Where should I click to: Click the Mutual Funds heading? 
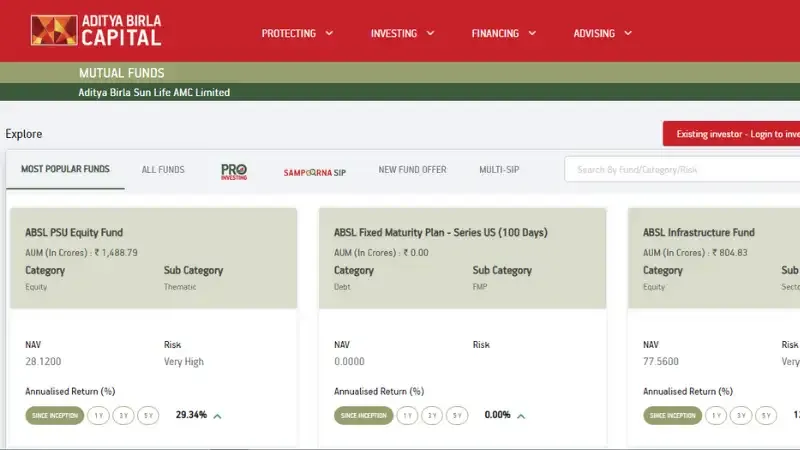(x=121, y=73)
